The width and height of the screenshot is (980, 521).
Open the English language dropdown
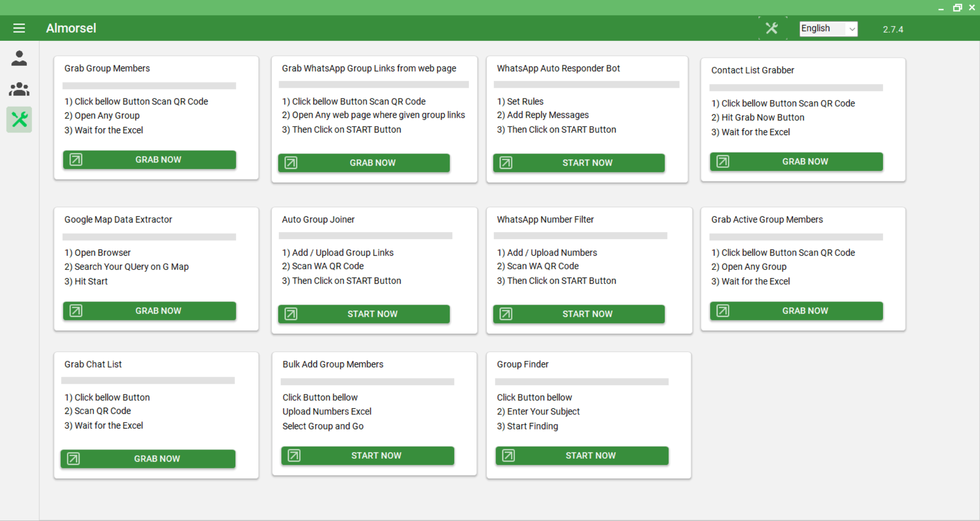tap(828, 29)
